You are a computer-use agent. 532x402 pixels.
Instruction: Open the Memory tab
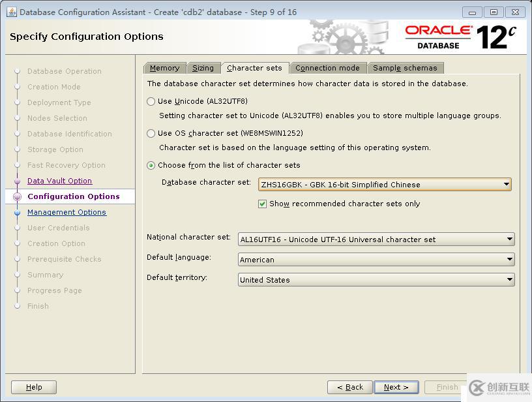pos(164,68)
